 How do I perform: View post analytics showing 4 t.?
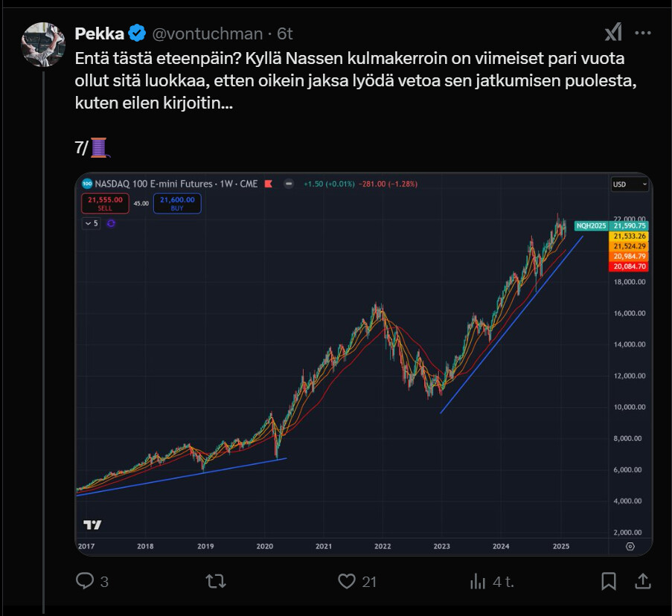click(x=478, y=582)
